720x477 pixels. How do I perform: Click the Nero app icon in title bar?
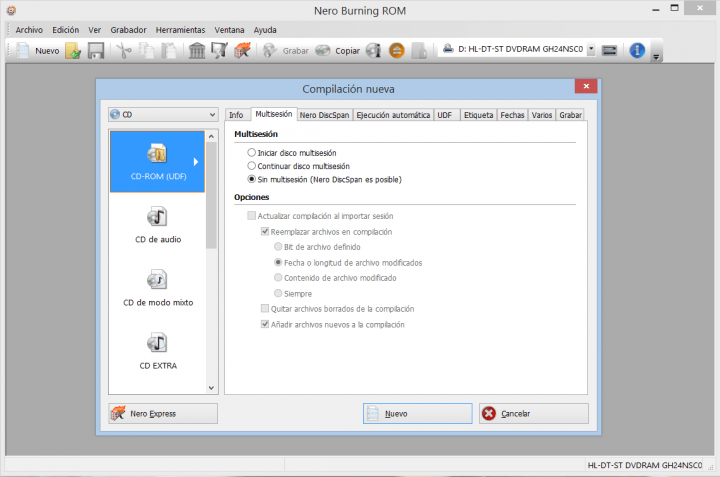[x=11, y=10]
